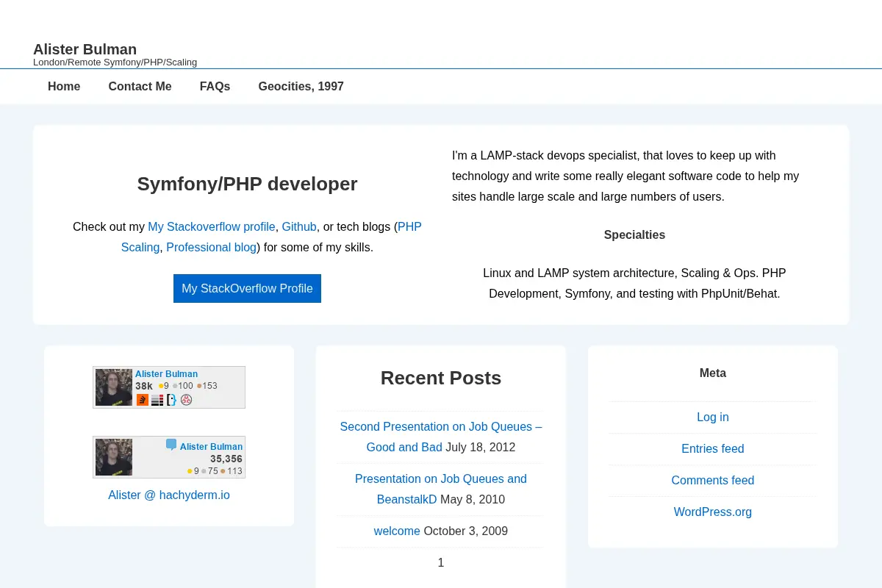This screenshot has height=588, width=882.
Task: Open the welcome post link
Action: 397,531
